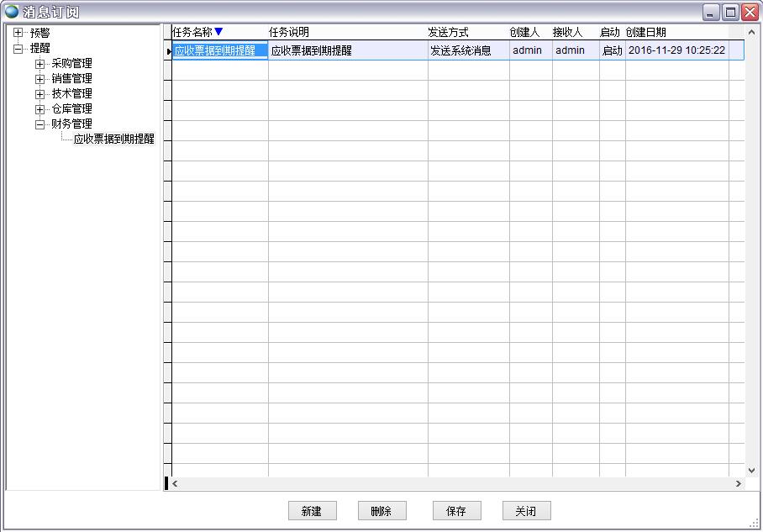Expand the 采购管理 tree node
This screenshot has width=763, height=532.
(x=39, y=64)
